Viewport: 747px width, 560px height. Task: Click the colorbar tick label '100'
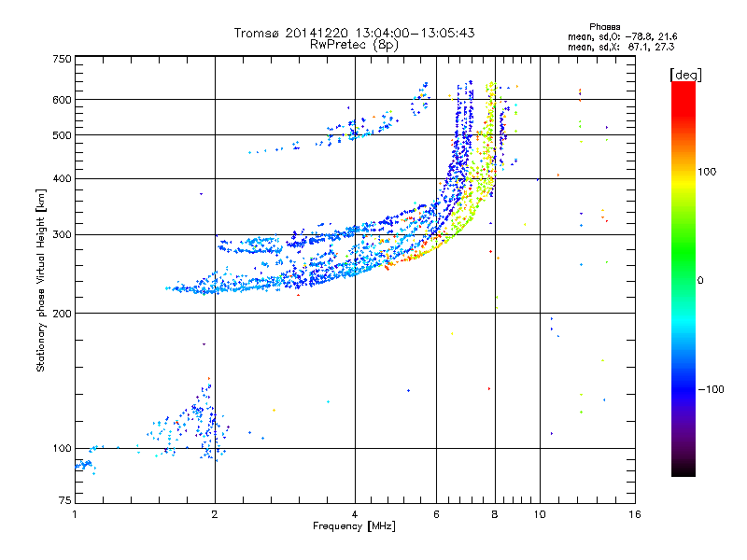click(x=707, y=172)
